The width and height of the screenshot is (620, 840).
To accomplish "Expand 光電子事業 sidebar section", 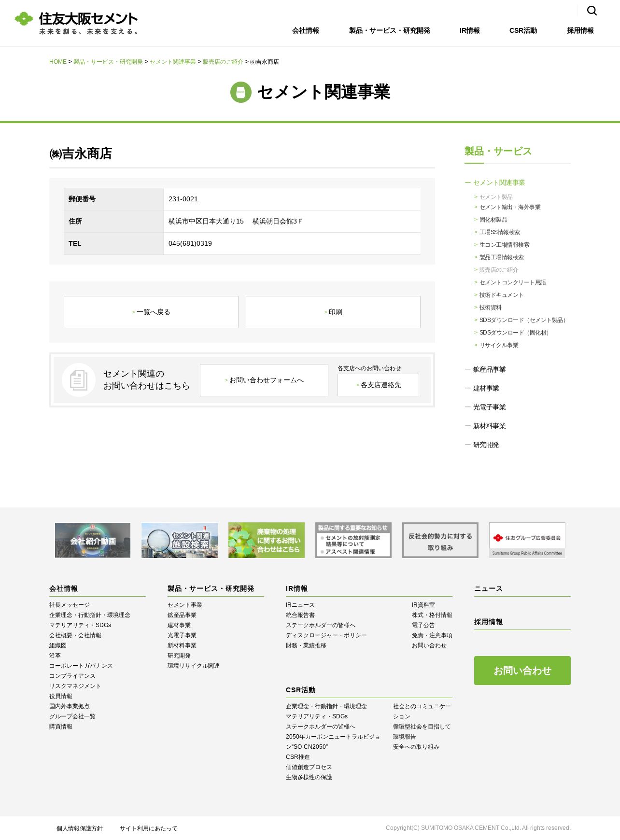I will click(485, 407).
